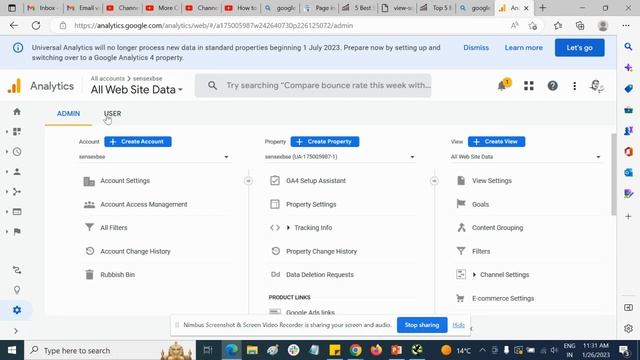640x360 pixels.
Task: Open All Filters
Action: tap(113, 228)
